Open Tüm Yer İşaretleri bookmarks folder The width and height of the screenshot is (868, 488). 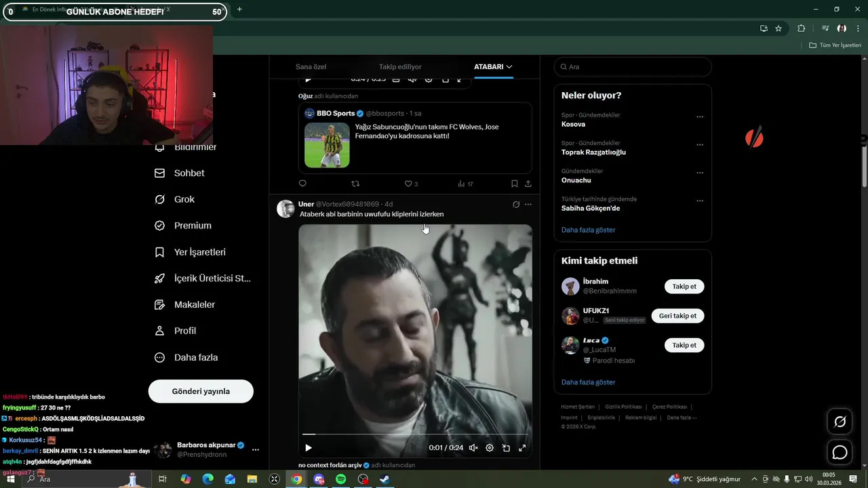coord(835,45)
